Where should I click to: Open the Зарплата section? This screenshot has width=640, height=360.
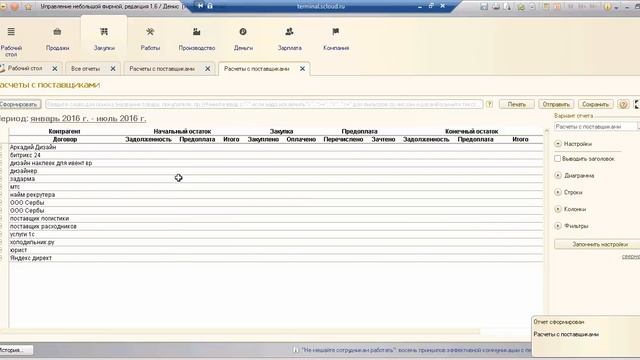[289, 40]
